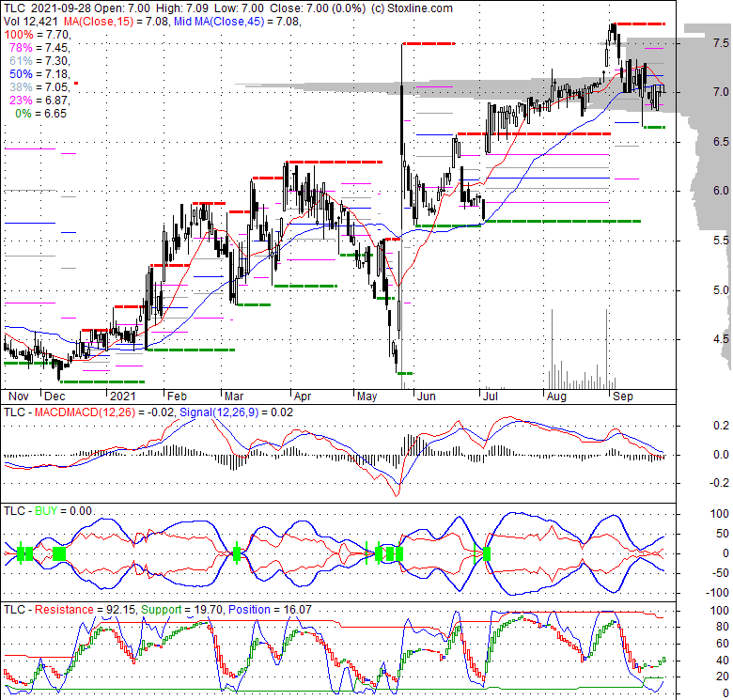The image size is (733, 700).
Task: Click the 50% = 7.18 Fibonacci level
Action: tap(39, 74)
